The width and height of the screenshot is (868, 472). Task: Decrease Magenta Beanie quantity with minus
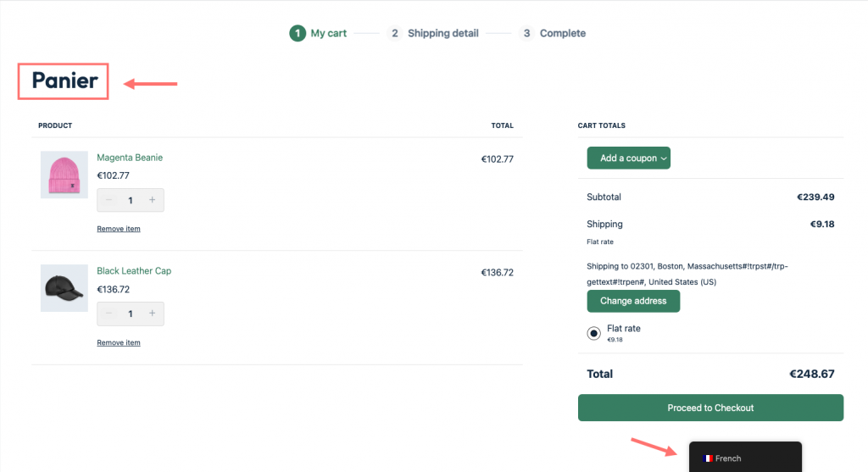[108, 200]
